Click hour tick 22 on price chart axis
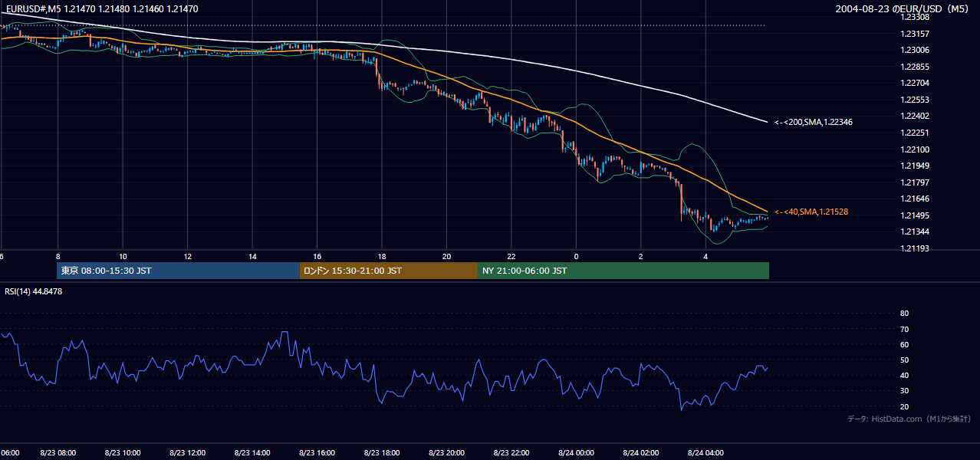This screenshot has height=460, width=980. [x=511, y=256]
